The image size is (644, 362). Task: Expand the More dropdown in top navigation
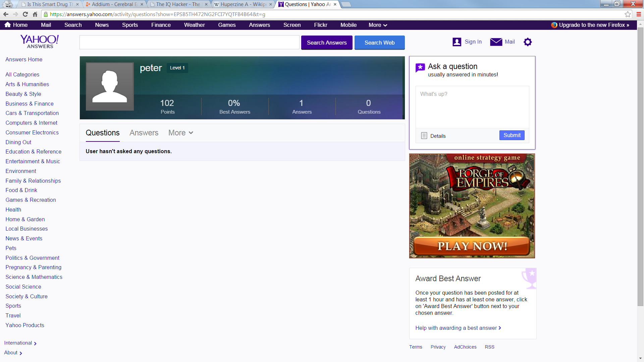point(378,25)
